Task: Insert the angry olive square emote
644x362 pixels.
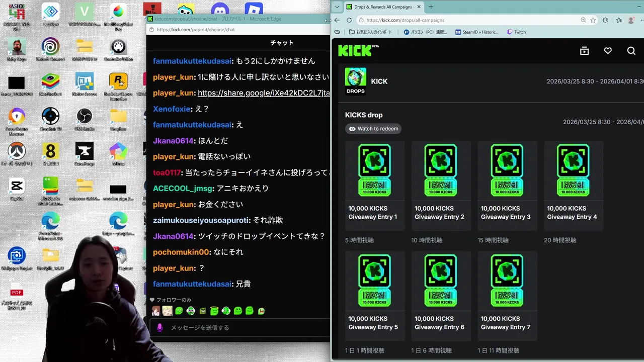Action: click(x=203, y=311)
